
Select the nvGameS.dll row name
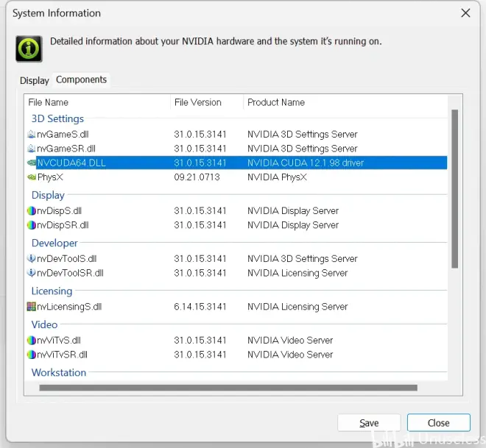63,135
